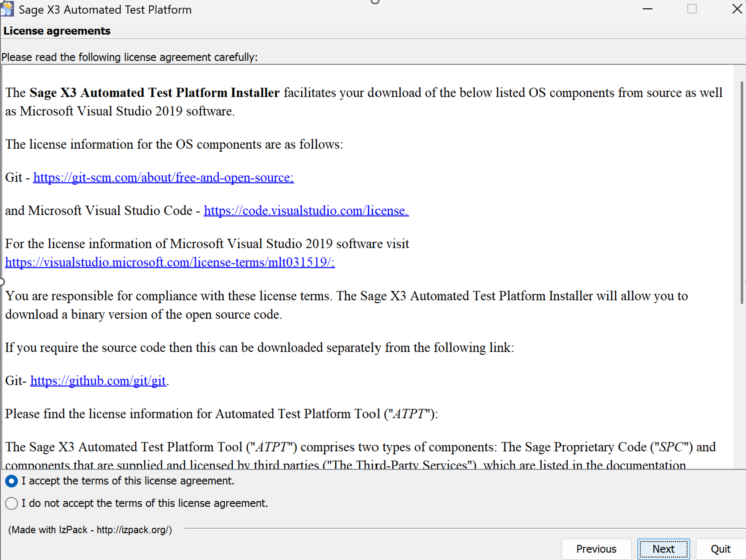Open the code.visualstudio.com/license link
The height and width of the screenshot is (560, 746).
(306, 211)
